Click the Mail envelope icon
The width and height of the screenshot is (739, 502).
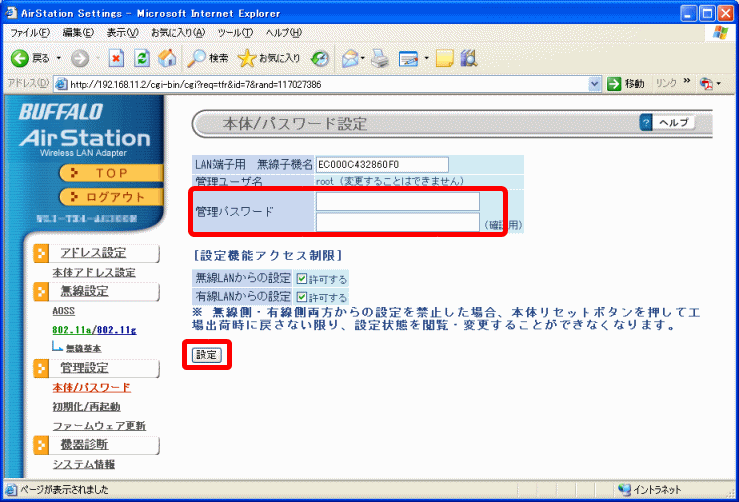350,58
